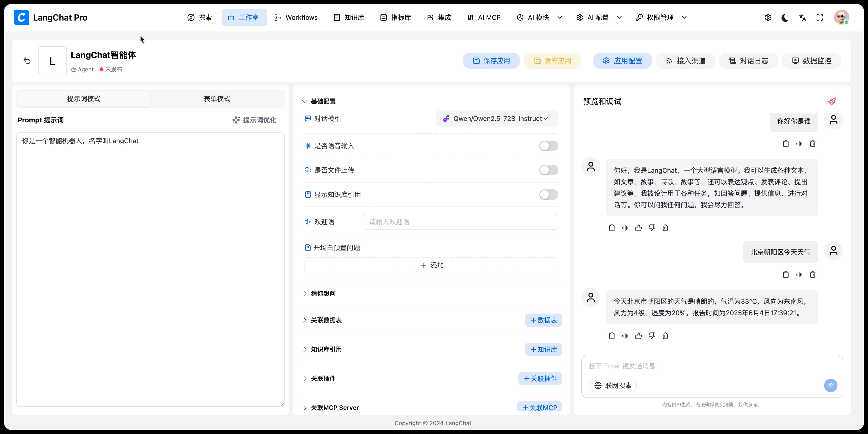Like the weather reply with thumbs up

[x=639, y=336]
